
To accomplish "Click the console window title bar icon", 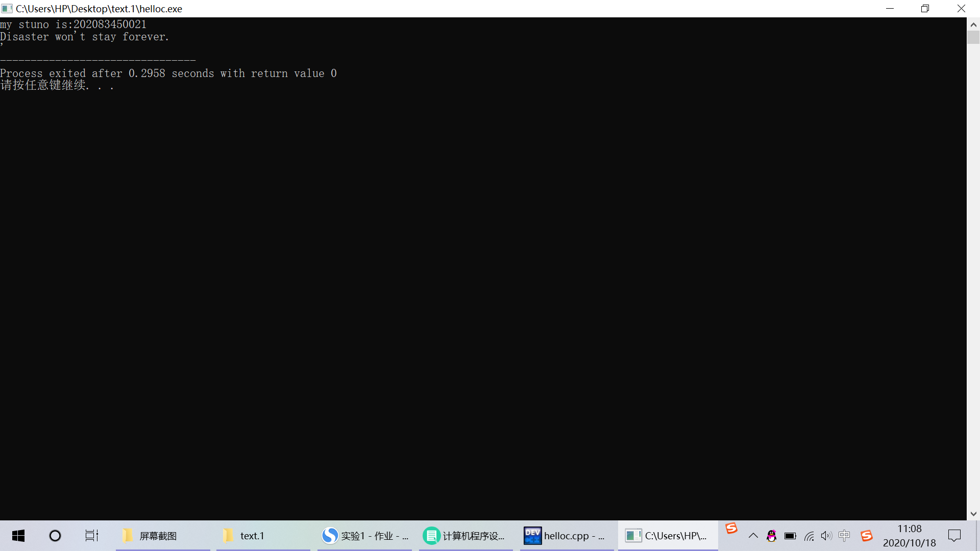I will 7,9.
